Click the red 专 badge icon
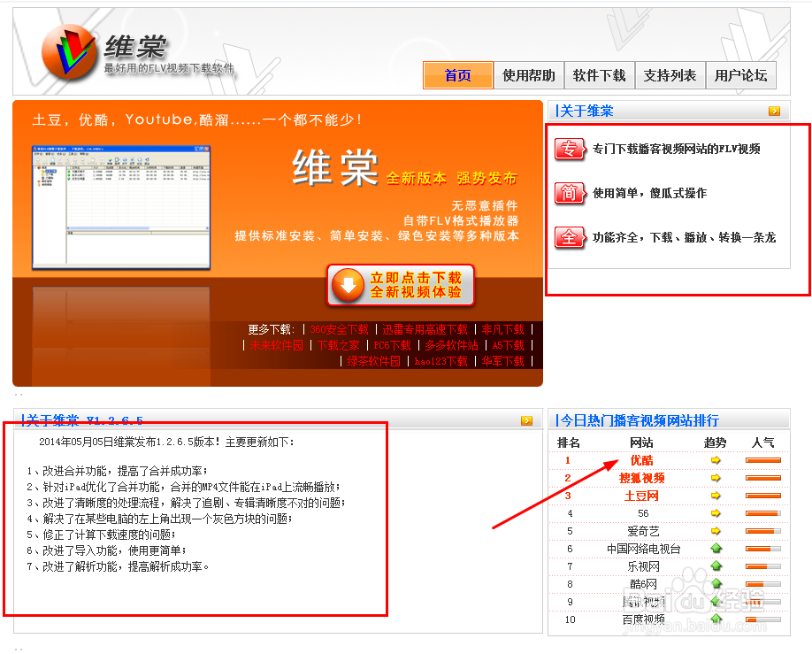This screenshot has width=812, height=654. [571, 149]
